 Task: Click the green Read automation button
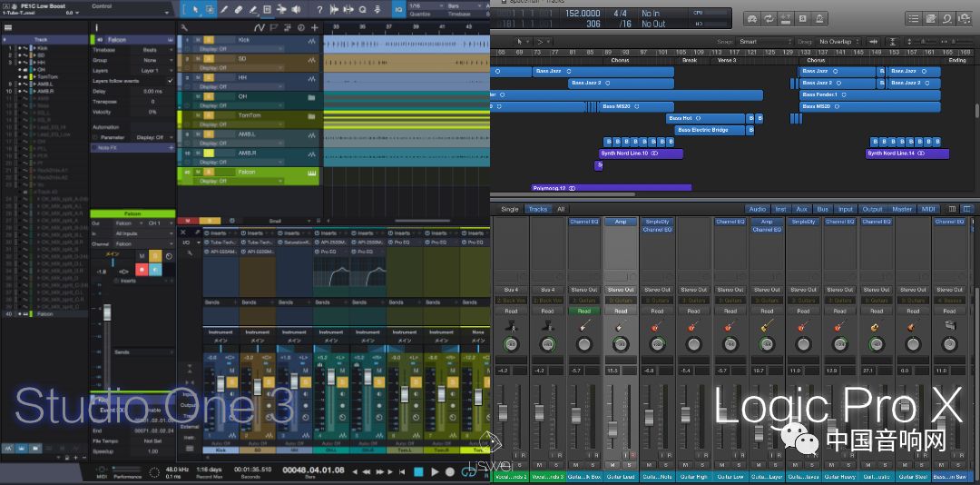(x=583, y=311)
